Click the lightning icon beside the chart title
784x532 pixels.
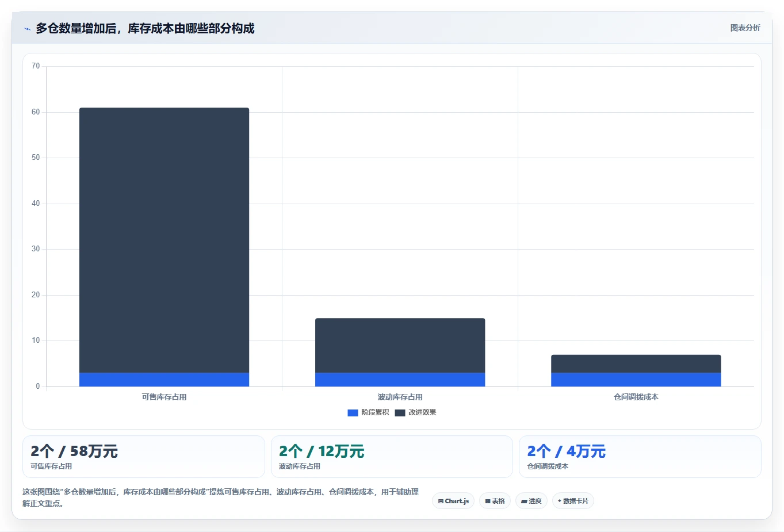tap(27, 29)
